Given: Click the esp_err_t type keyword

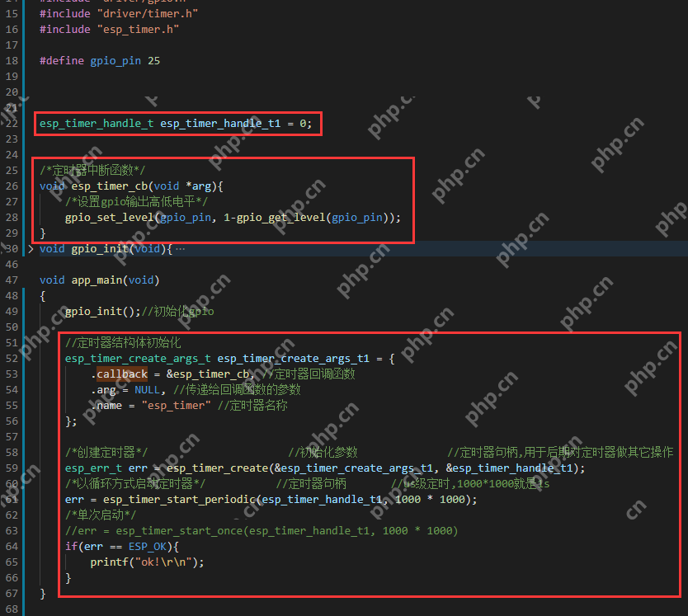Looking at the screenshot, I should 93,468.
